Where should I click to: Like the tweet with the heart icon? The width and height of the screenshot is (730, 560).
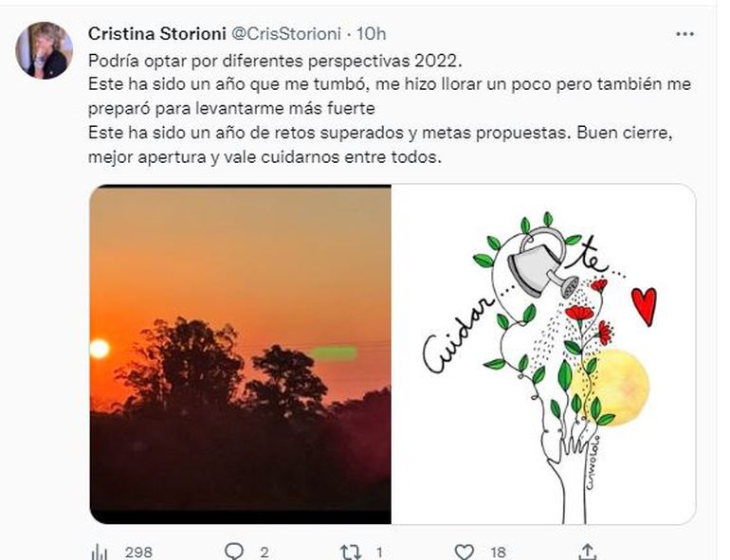coord(465,551)
